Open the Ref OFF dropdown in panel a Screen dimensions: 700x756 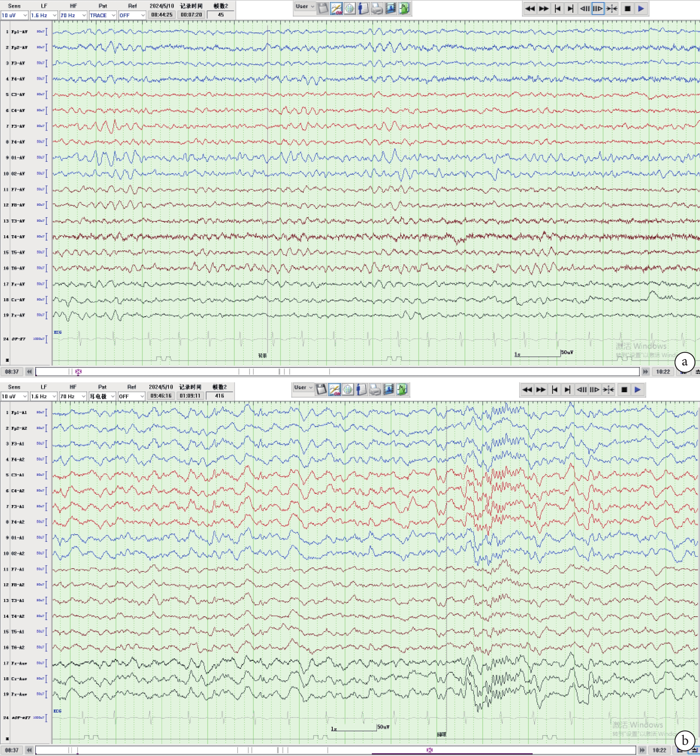[x=132, y=15]
